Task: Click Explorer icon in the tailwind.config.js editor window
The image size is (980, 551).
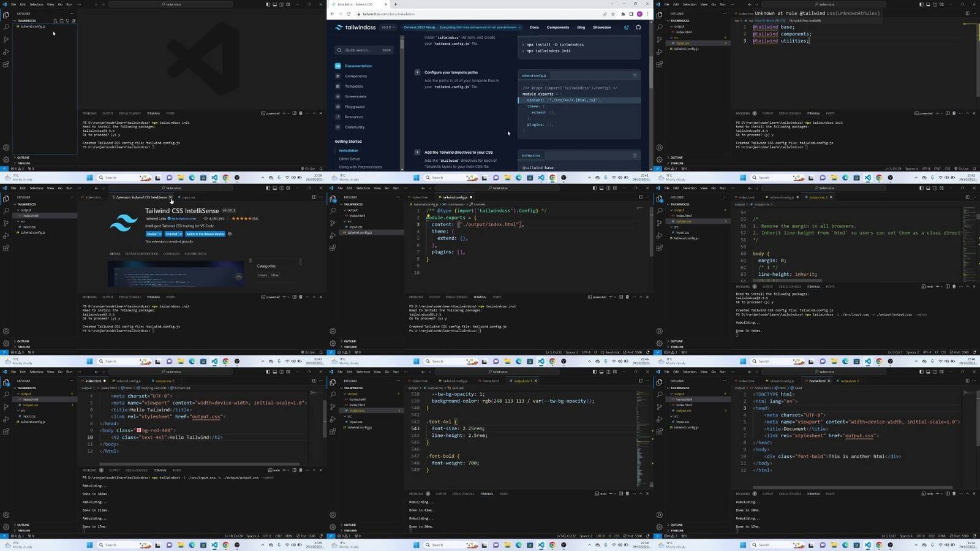Action: coord(333,199)
